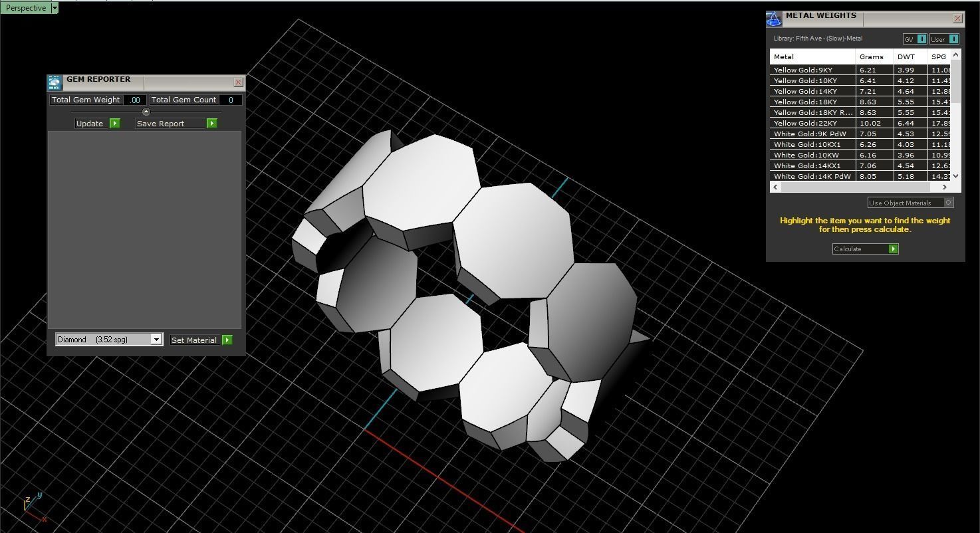The width and height of the screenshot is (980, 533).
Task: Click the Calculate button in Metal Weights
Action: click(x=865, y=249)
